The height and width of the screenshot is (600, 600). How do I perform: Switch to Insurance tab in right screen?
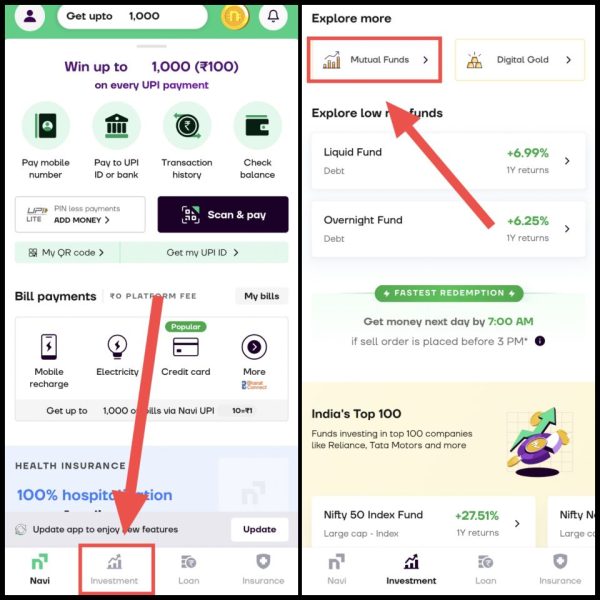tap(560, 570)
